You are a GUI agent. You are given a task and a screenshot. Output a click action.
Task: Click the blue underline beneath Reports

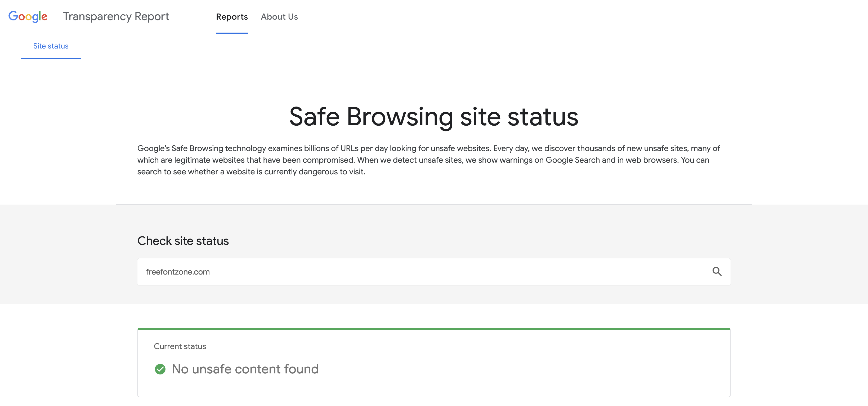click(232, 33)
